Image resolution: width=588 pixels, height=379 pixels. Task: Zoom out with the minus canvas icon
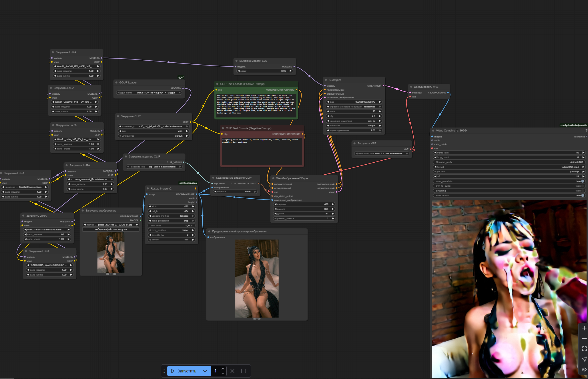click(584, 338)
